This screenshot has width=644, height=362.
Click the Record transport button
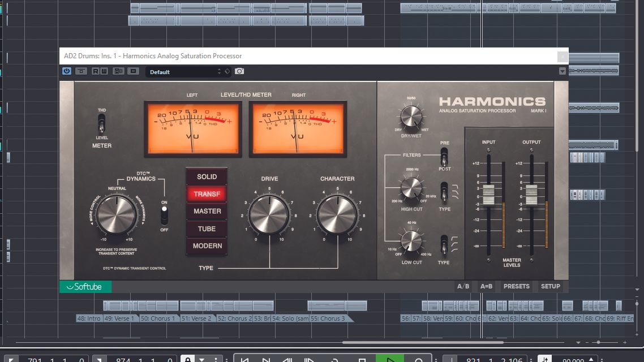pos(418,360)
